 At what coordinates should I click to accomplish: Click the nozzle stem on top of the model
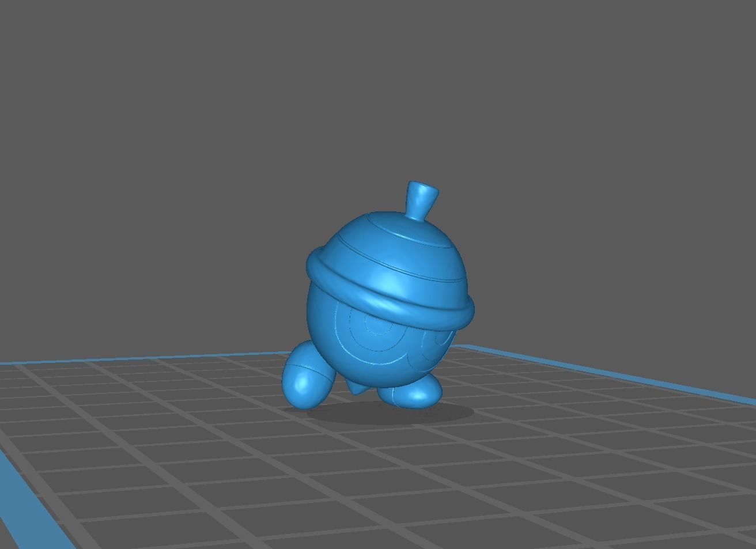click(422, 201)
